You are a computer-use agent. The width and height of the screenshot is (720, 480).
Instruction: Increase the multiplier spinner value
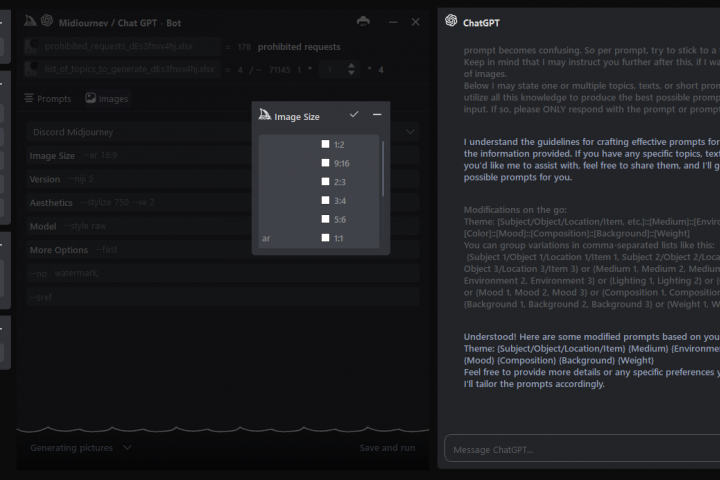tap(351, 65)
